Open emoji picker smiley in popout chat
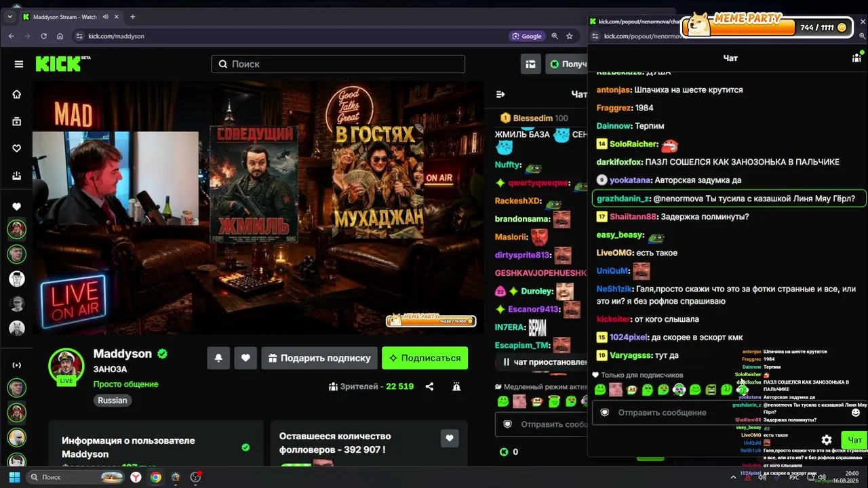The height and width of the screenshot is (488, 868). click(856, 412)
